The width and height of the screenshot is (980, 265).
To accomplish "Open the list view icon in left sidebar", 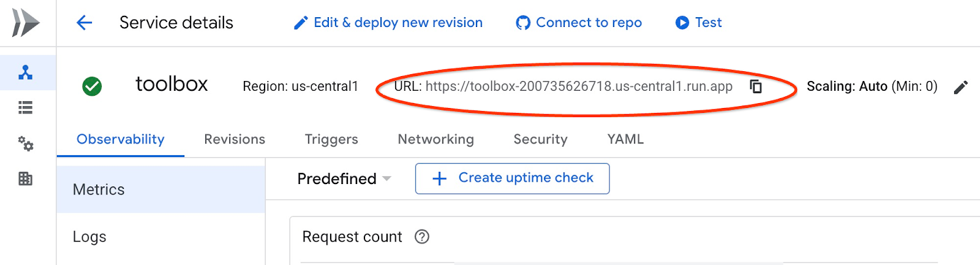I will pos(26,109).
